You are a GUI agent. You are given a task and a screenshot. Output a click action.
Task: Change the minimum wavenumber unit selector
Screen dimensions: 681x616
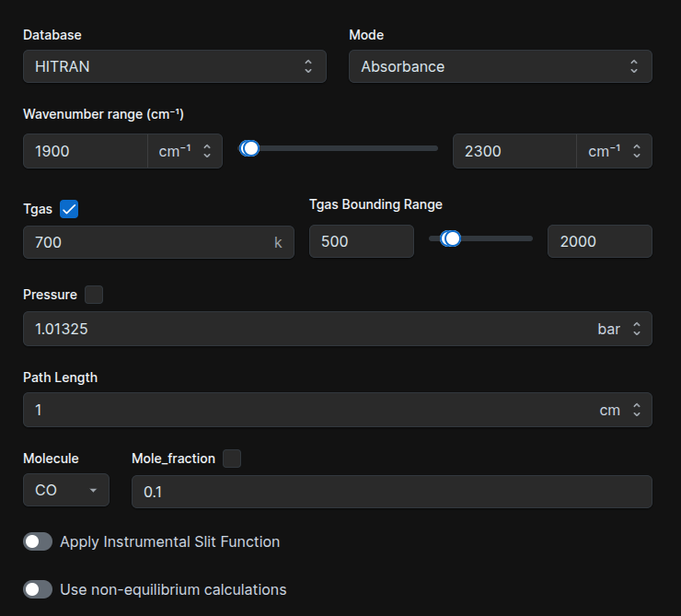click(185, 151)
